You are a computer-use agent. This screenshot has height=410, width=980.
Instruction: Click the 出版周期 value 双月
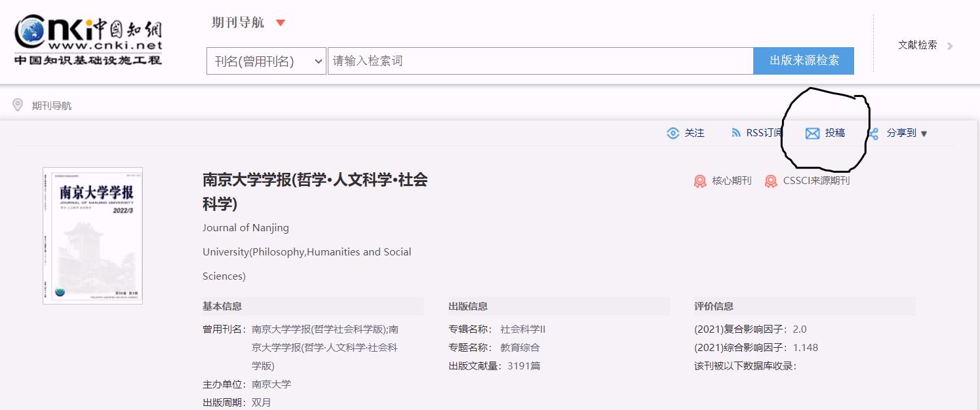261,403
